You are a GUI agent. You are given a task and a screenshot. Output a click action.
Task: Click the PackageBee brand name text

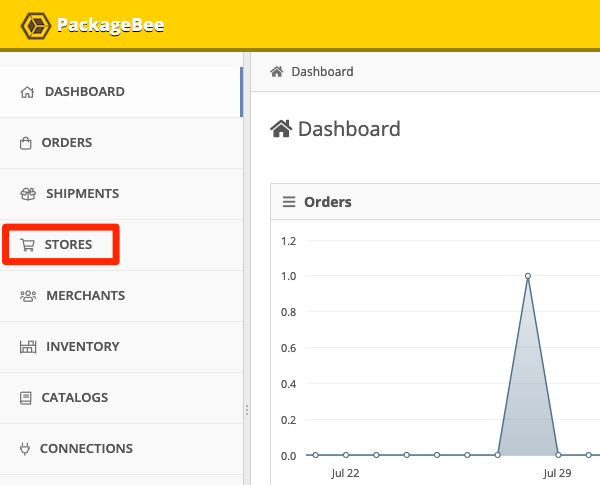coord(111,25)
